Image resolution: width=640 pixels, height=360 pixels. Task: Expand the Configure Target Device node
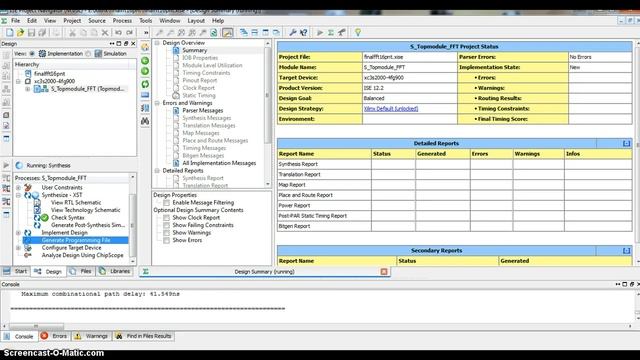[x=18, y=248]
